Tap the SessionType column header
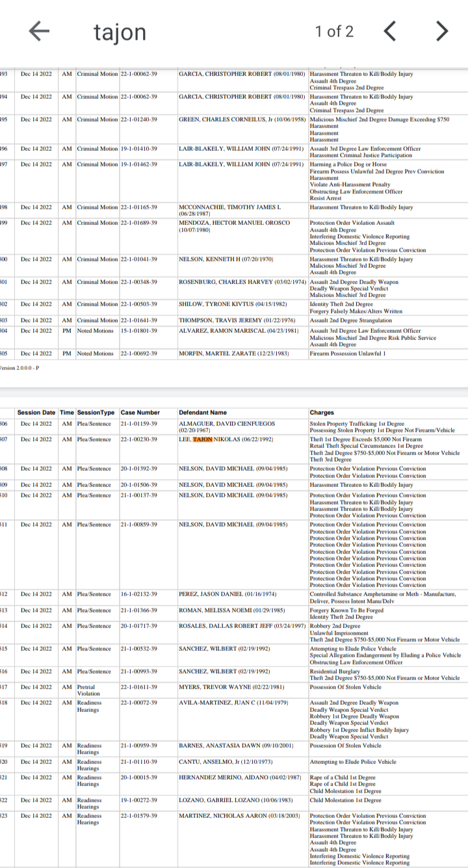The image size is (468, 868). pos(96,412)
